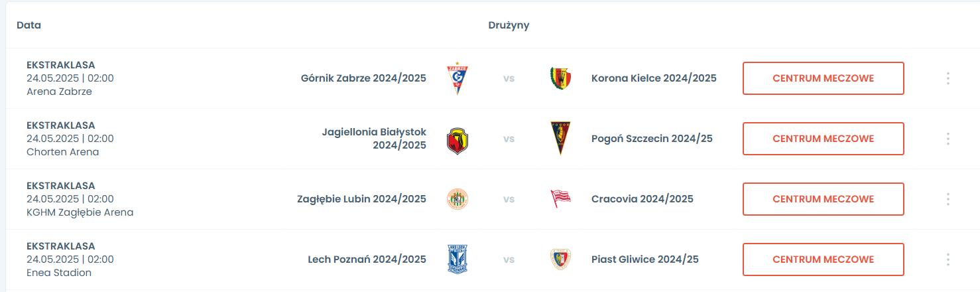
Task: Open Centrum Meczowe for Jagiellonia vs Pogoń
Action: pyautogui.click(x=823, y=139)
